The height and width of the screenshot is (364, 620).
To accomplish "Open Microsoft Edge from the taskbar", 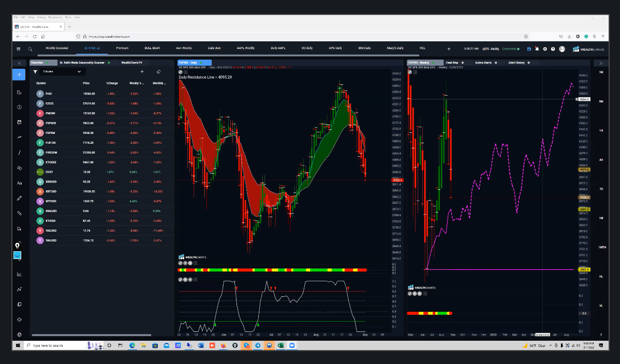I will click(132, 345).
